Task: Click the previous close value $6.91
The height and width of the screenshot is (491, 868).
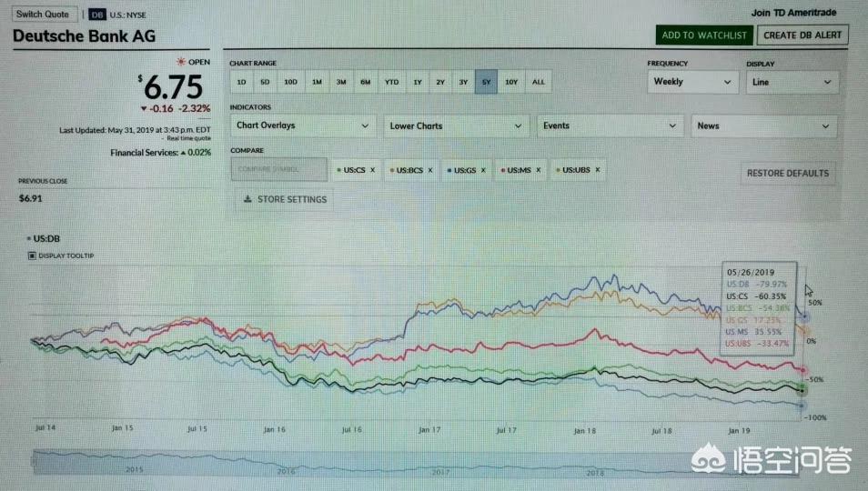Action: (30, 198)
